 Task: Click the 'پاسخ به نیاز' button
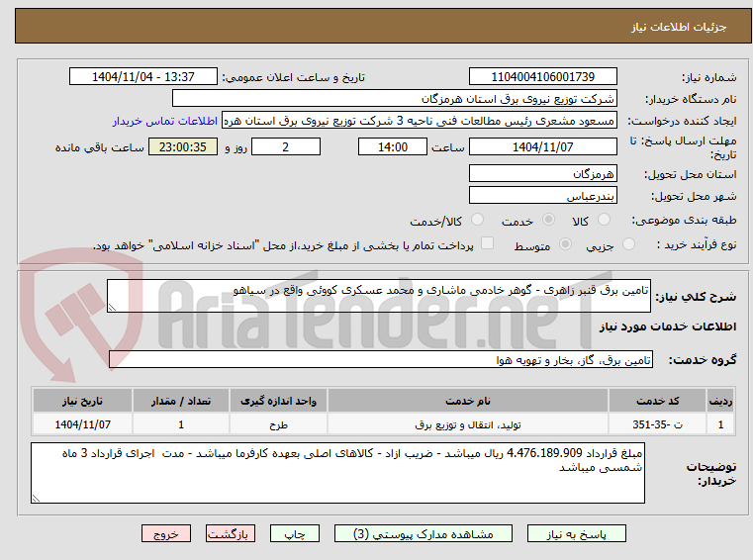[x=576, y=533]
